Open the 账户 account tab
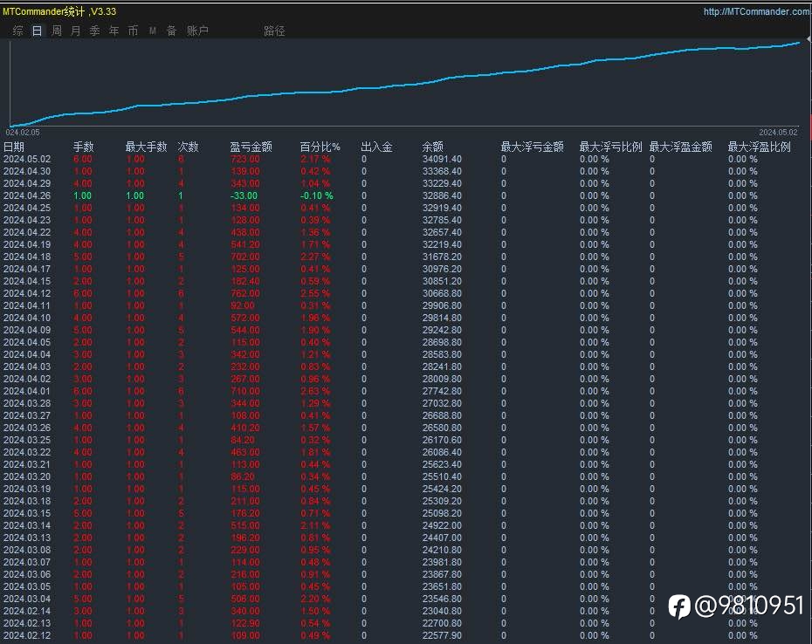The height and width of the screenshot is (644, 812). coord(197,31)
